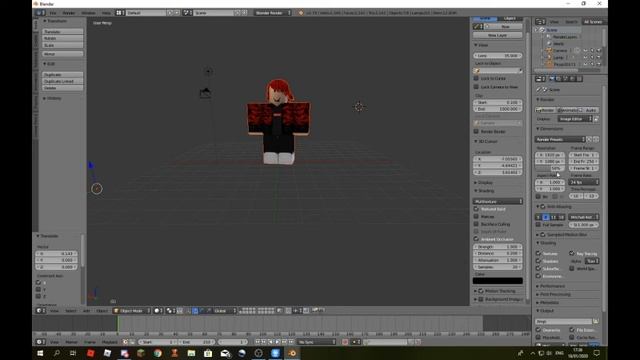The height and width of the screenshot is (360, 640).
Task: Toggle the Render Border checkbox
Action: pos(476,131)
